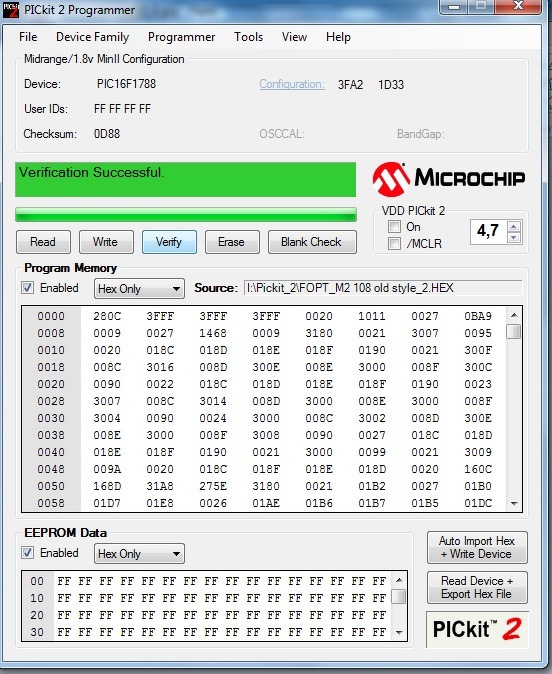Click the Erase button
This screenshot has height=674, width=552.
pos(232,242)
